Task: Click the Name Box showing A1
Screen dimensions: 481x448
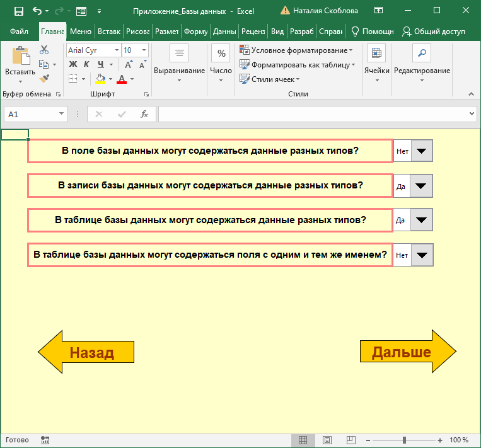Action: point(30,114)
